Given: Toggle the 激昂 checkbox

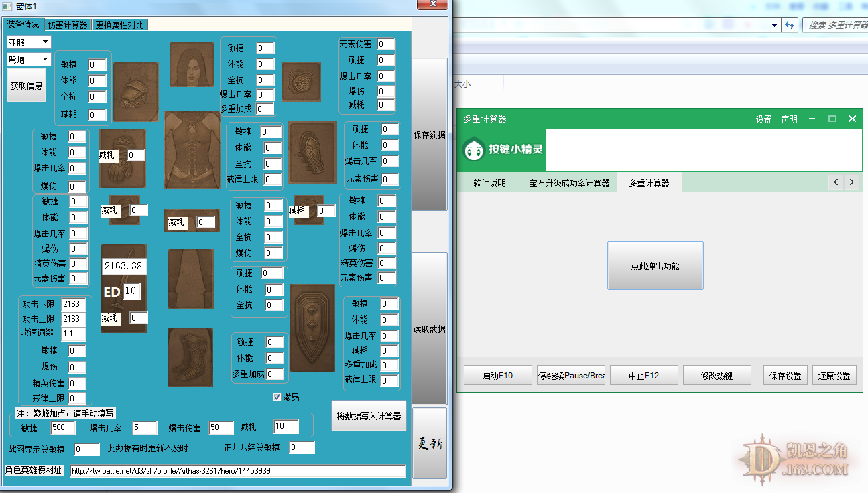Looking at the screenshot, I should pos(277,397).
